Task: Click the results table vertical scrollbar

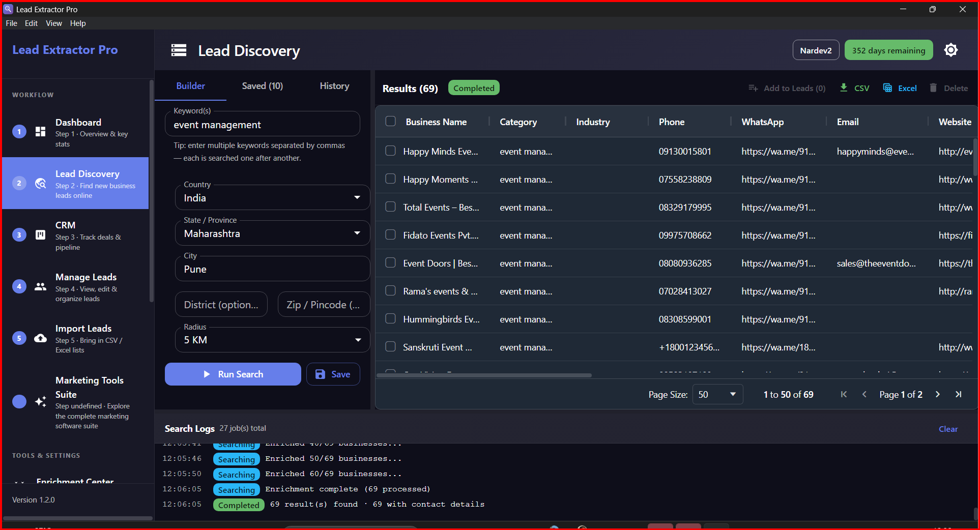Action: [x=975, y=157]
